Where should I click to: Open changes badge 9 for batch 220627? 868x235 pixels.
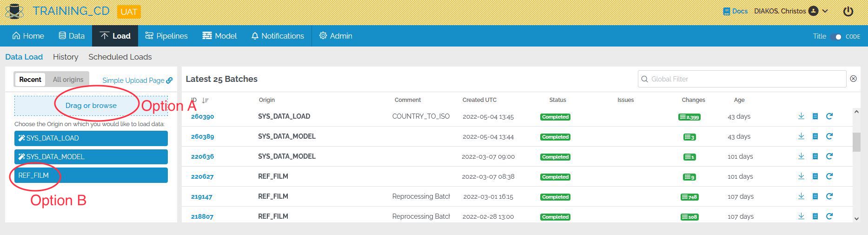(689, 177)
